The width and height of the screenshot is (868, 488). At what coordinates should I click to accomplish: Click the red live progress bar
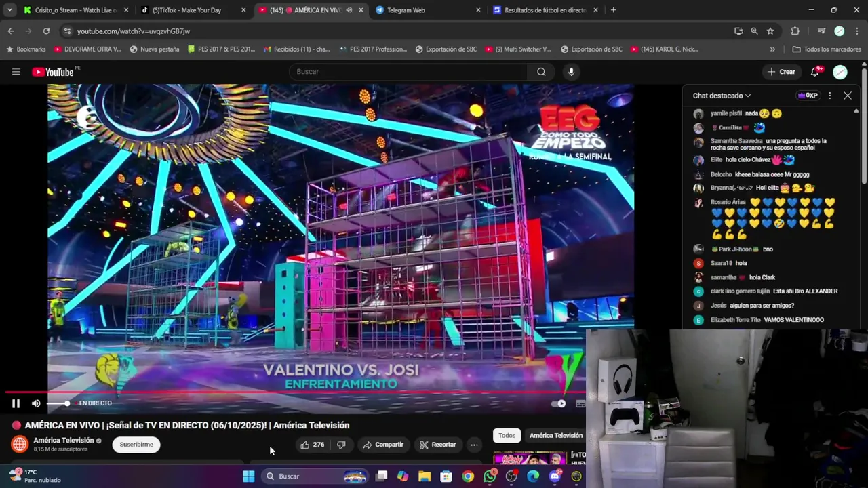(x=296, y=392)
